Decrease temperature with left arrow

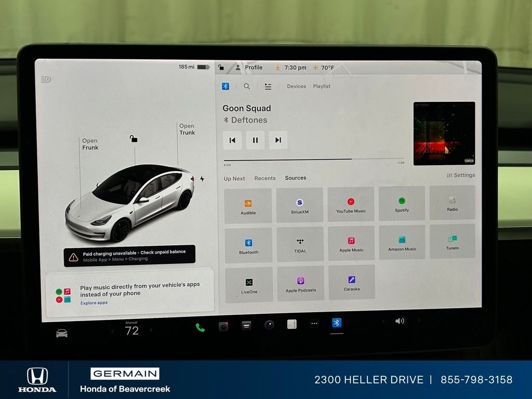coord(112,331)
